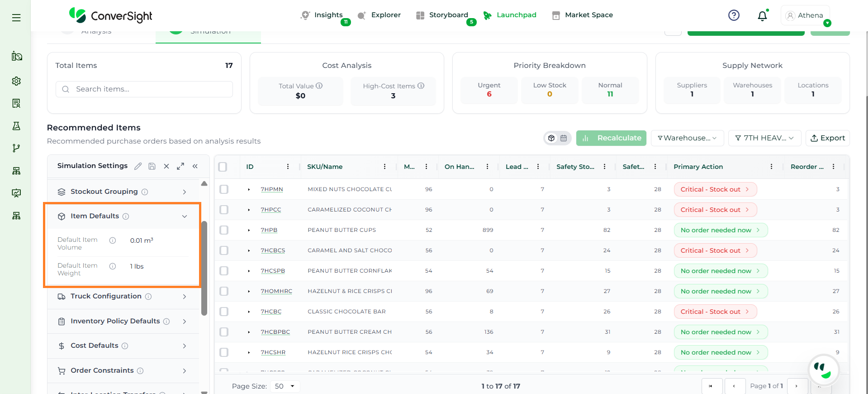Viewport: 868px width, 394px height.
Task: Open the 7HCBPBC item link
Action: (275, 332)
